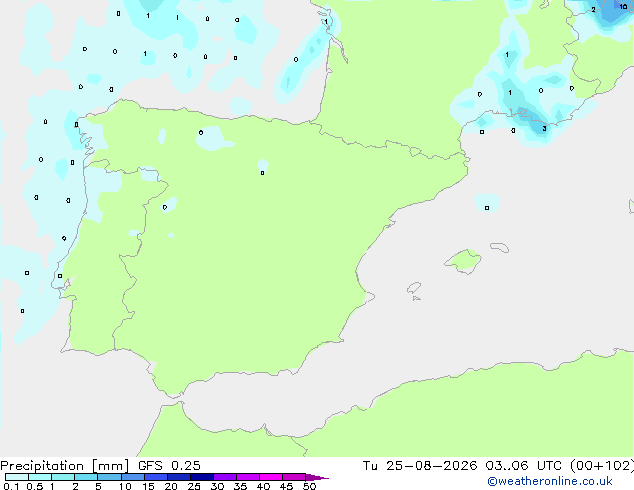The image size is (634, 490).
Task: Click the '0.1' legend scale label
Action: [x=11, y=486]
